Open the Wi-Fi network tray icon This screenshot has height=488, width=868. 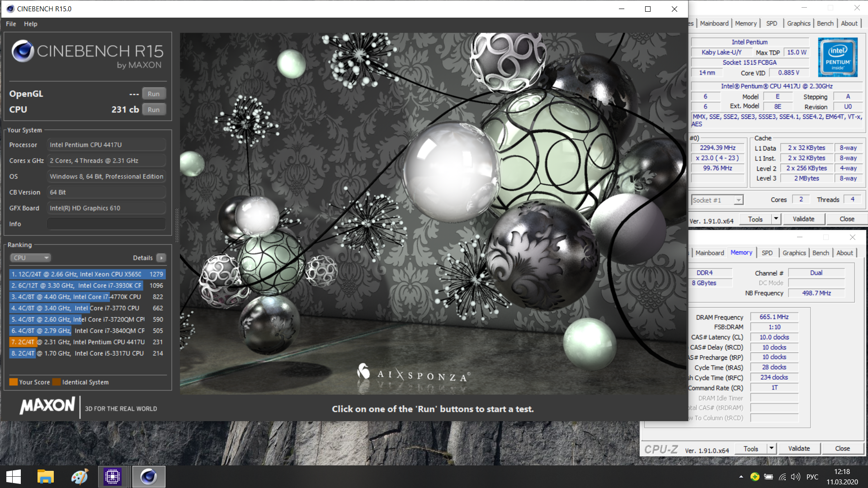coord(783,477)
